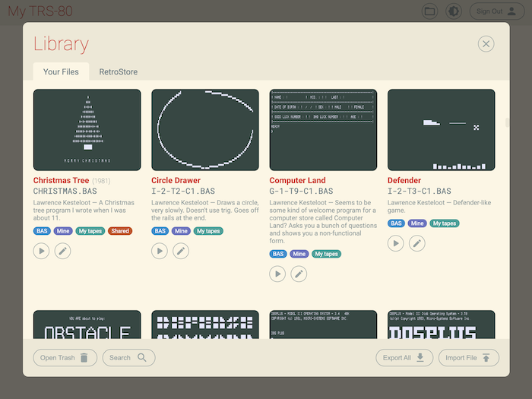Click My tapes tag under Defender
The image size is (532, 399).
445,223
